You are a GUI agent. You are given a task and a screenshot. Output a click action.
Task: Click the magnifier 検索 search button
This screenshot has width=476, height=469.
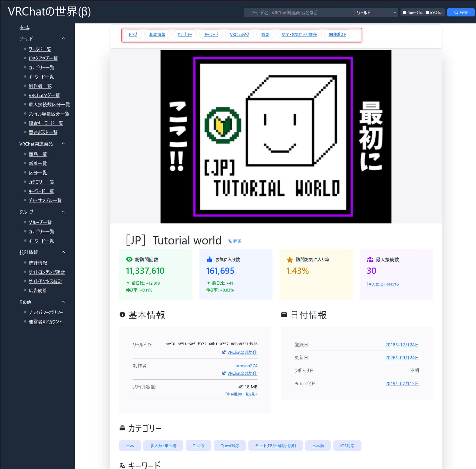tap(461, 13)
